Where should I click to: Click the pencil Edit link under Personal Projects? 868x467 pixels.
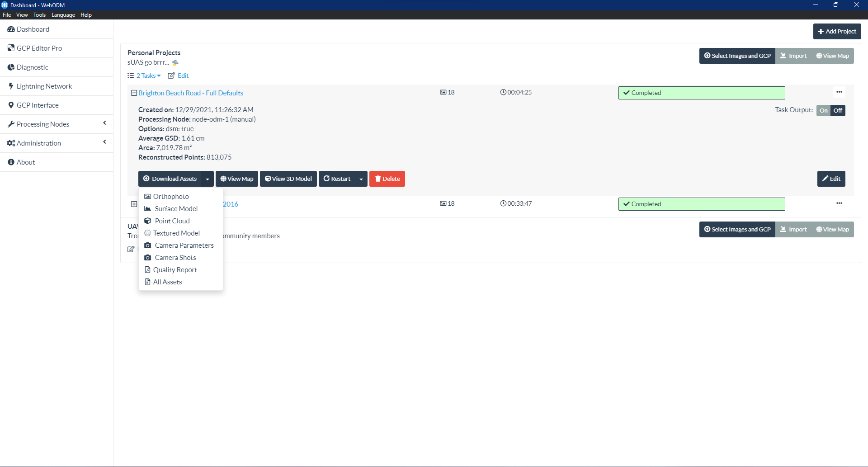(179, 75)
